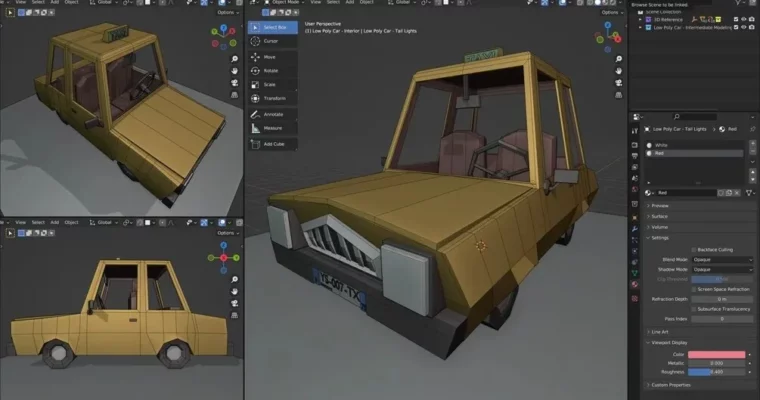Click viewport display Color swatch
The height and width of the screenshot is (400, 760).
716,354
